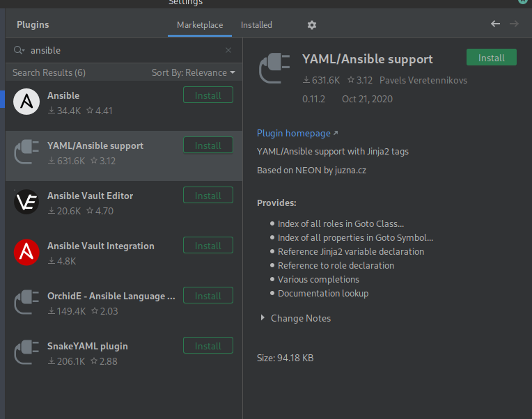Click release date Oct 21, 2020

click(367, 99)
